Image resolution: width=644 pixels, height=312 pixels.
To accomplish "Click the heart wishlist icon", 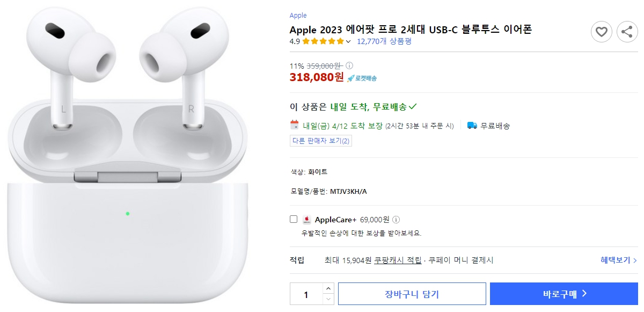I will click(602, 32).
